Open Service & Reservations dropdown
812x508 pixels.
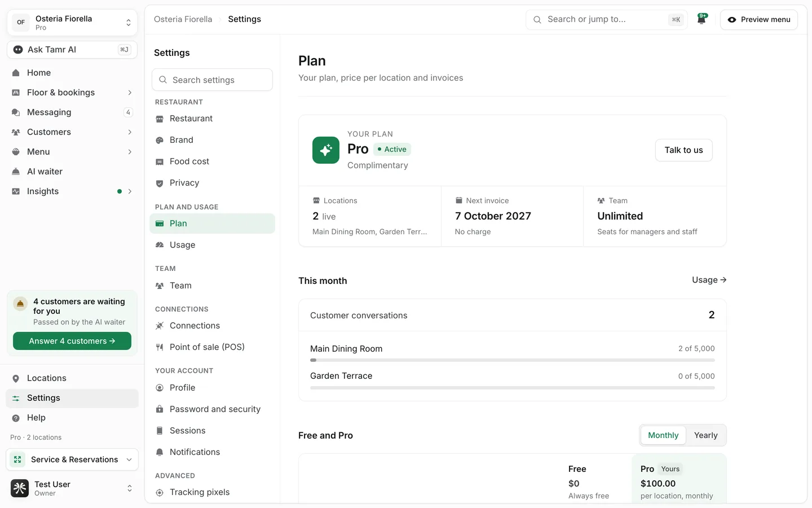click(72, 459)
